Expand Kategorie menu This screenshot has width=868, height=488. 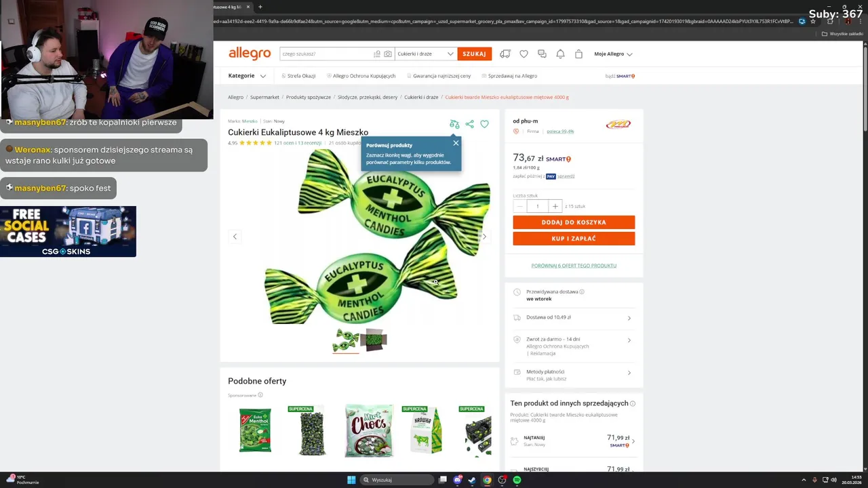[247, 76]
